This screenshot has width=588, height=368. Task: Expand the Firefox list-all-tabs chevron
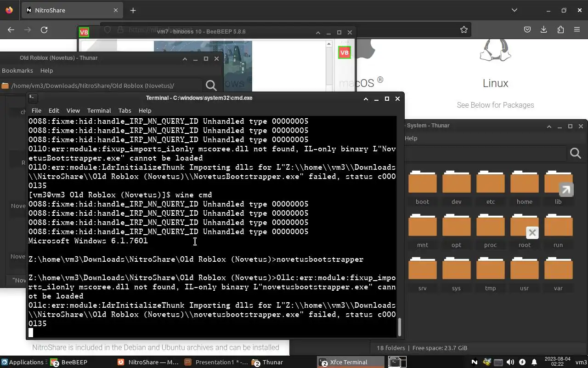pos(514,10)
